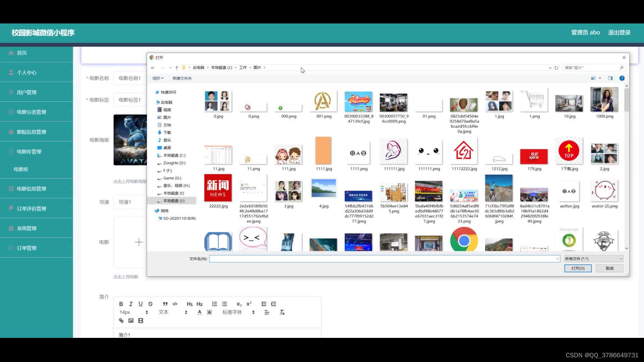This screenshot has height=362, width=644.
Task: Click the 搜索"图片" search box
Action: 594,68
